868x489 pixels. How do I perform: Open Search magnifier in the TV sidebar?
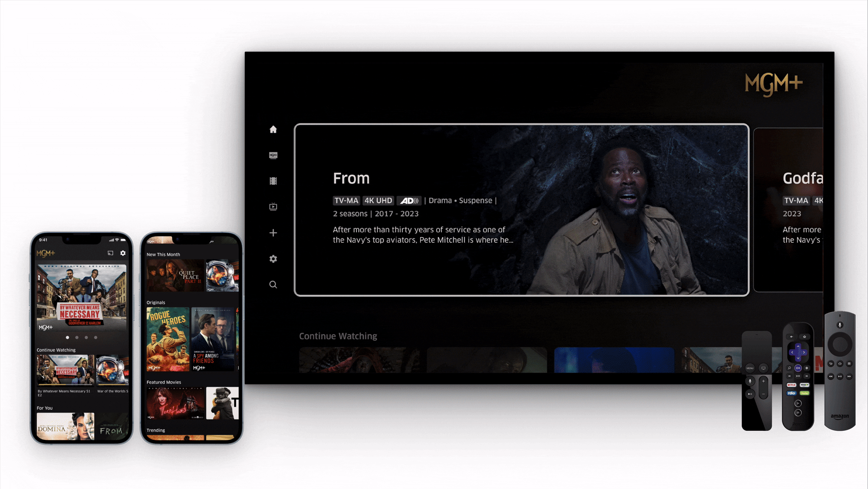(x=273, y=284)
